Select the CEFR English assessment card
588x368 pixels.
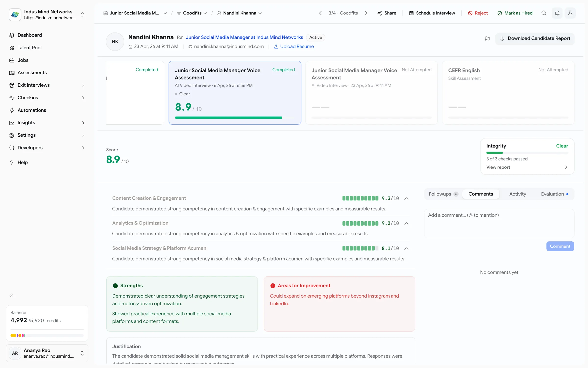508,93
